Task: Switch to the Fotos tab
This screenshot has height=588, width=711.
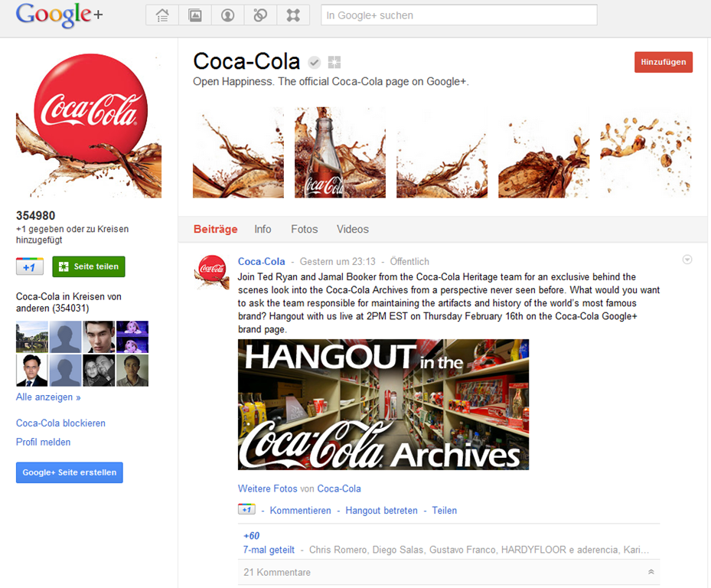Action: (305, 229)
